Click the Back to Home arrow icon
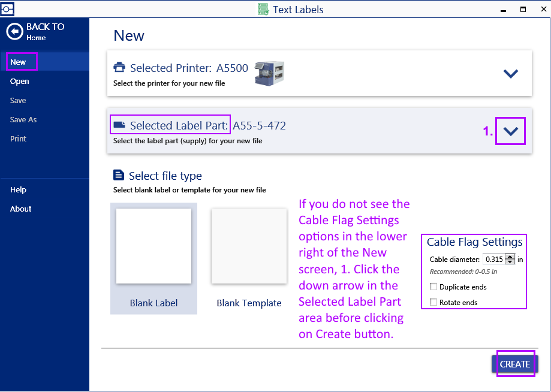Image resolution: width=551 pixels, height=392 pixels. [x=14, y=32]
